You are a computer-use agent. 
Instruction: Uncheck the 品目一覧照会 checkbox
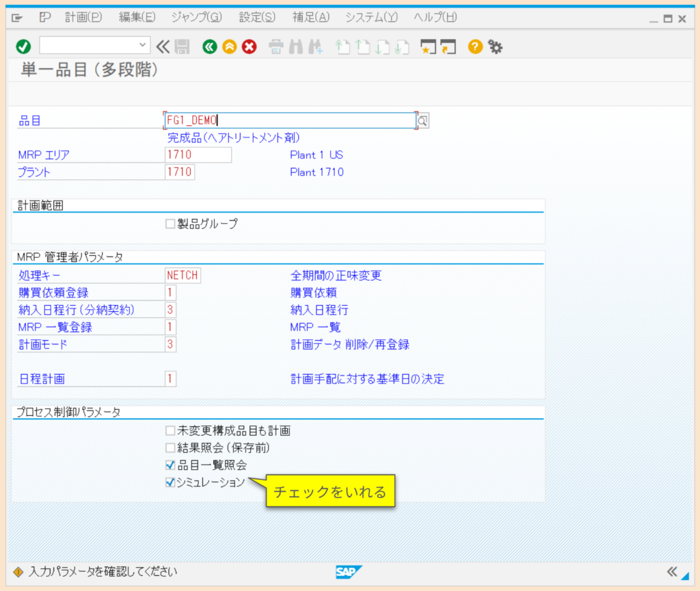[x=170, y=465]
